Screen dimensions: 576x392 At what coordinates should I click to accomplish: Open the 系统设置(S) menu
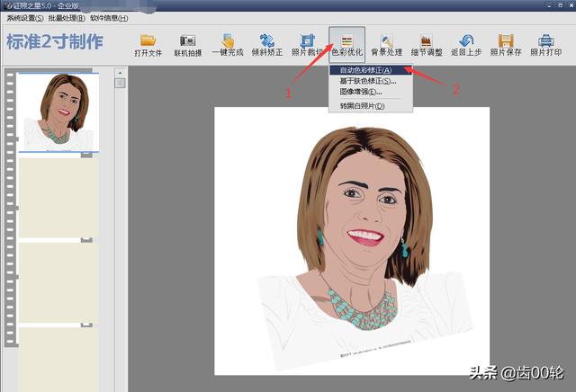[25, 18]
